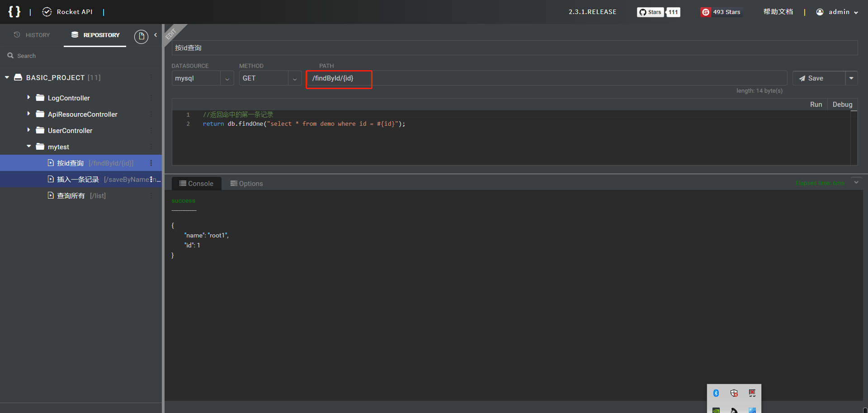Collapse the mytest folder
This screenshot has width=868, height=413.
click(x=28, y=147)
